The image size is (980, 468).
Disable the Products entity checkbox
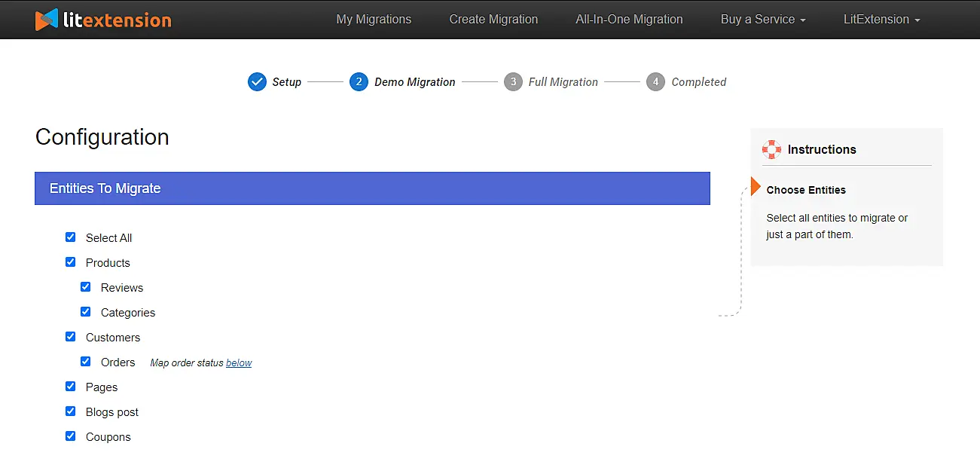(x=70, y=262)
